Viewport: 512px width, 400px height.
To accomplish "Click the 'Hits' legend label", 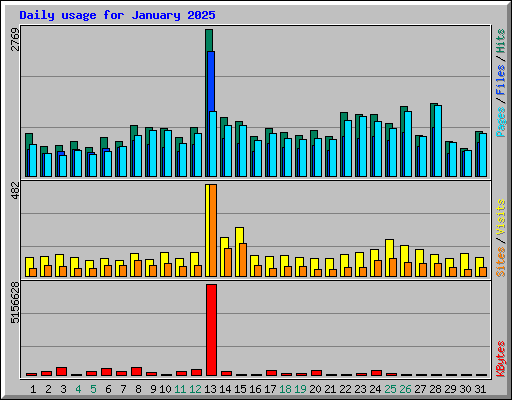I will point(501,41).
